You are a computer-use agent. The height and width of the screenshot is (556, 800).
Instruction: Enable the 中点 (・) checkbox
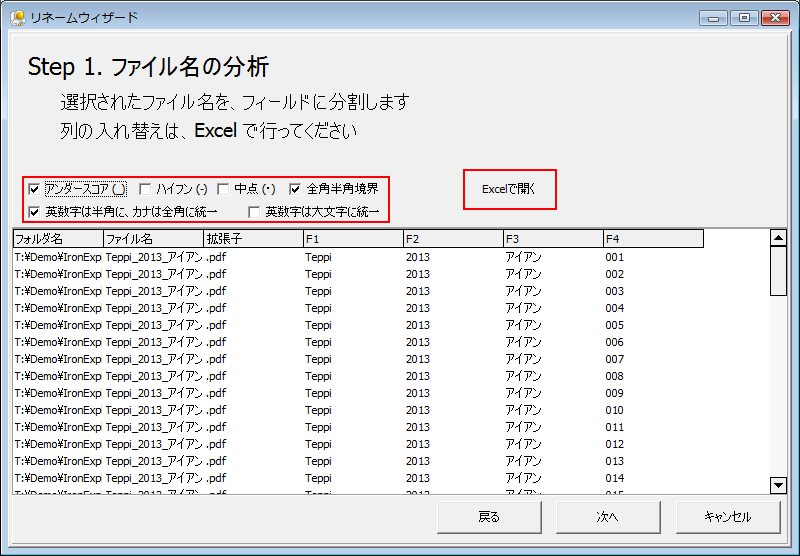tap(223, 190)
